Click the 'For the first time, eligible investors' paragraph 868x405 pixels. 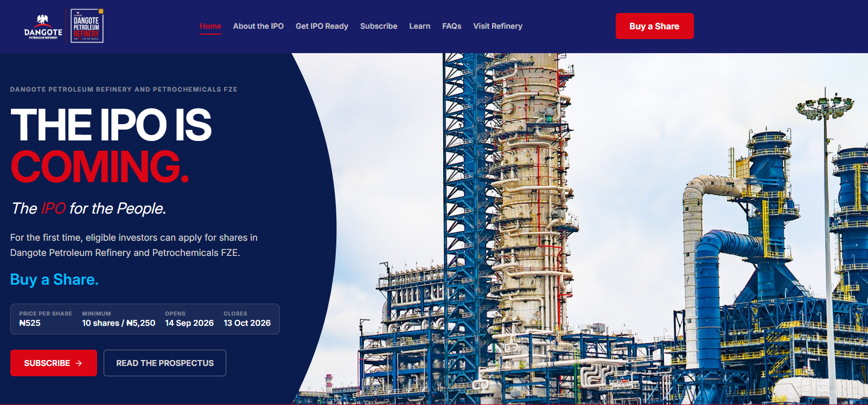click(x=134, y=245)
